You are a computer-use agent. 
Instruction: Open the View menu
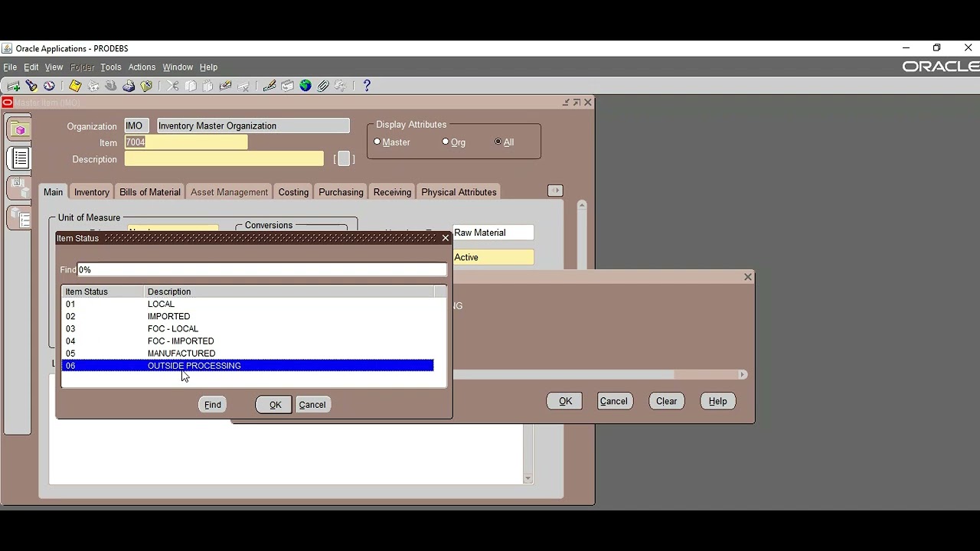click(54, 67)
